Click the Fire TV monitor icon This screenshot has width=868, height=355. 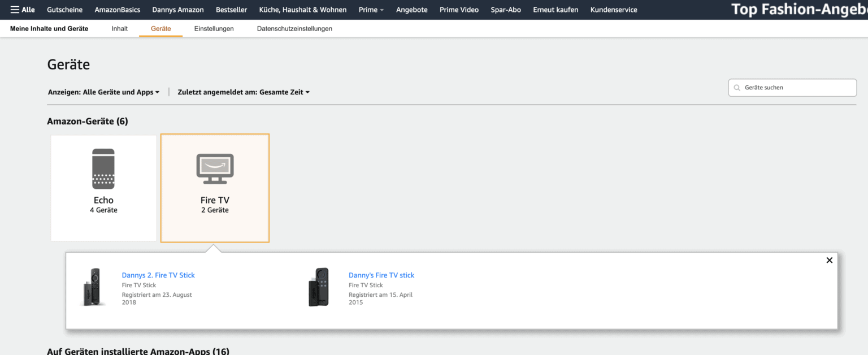coord(215,169)
